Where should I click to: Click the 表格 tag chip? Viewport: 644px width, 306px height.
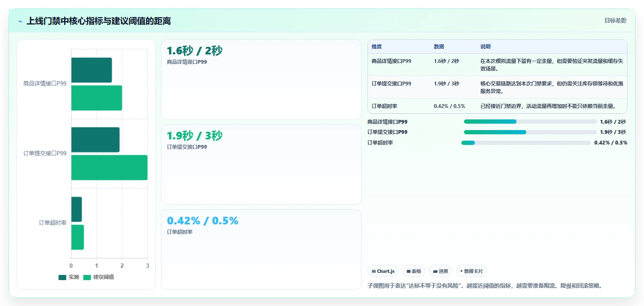[414, 271]
